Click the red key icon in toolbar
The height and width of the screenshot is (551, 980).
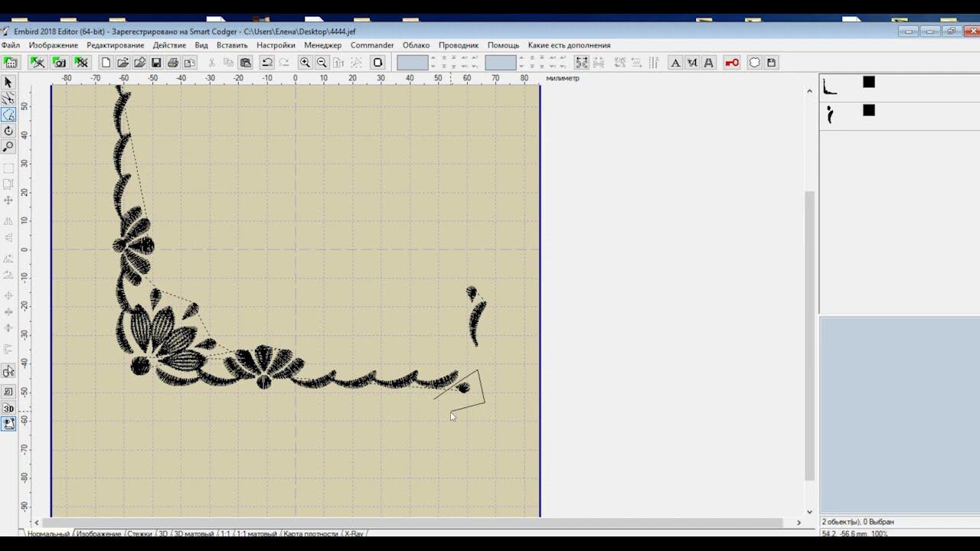732,63
